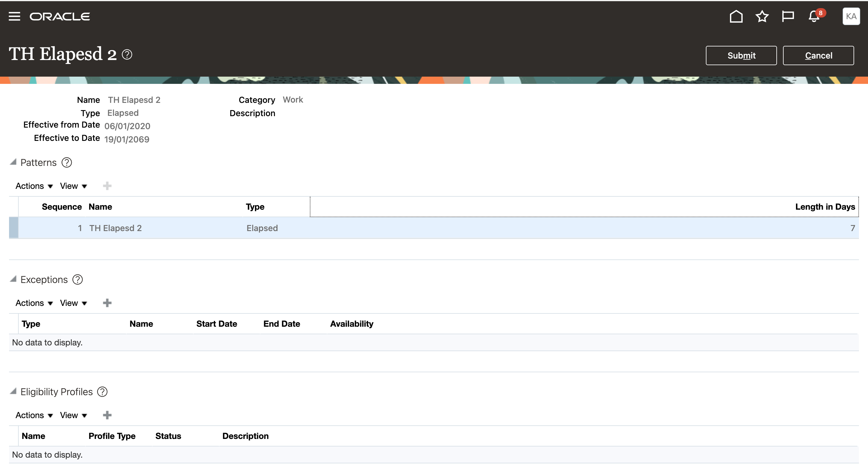Open the Favorites star icon
This screenshot has width=868, height=470.
tap(762, 16)
